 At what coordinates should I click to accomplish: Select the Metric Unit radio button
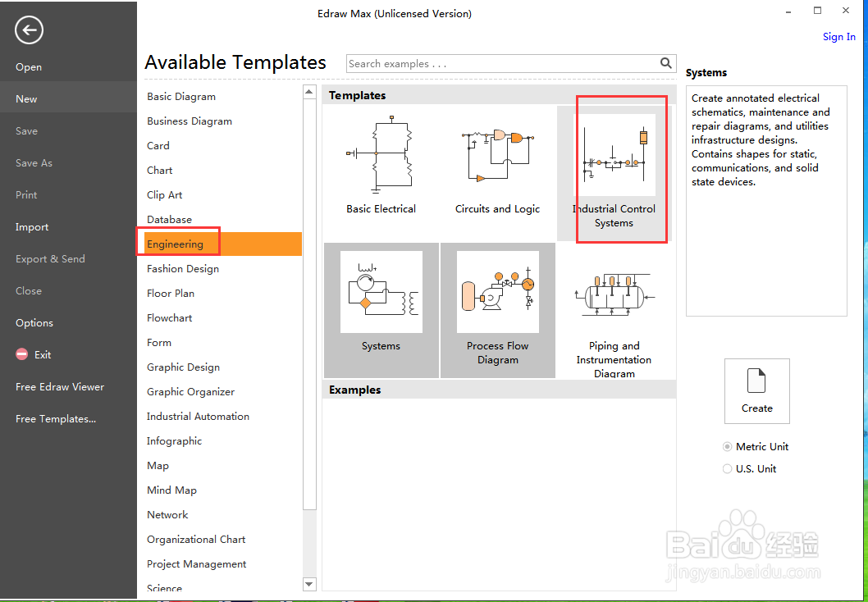tap(728, 446)
